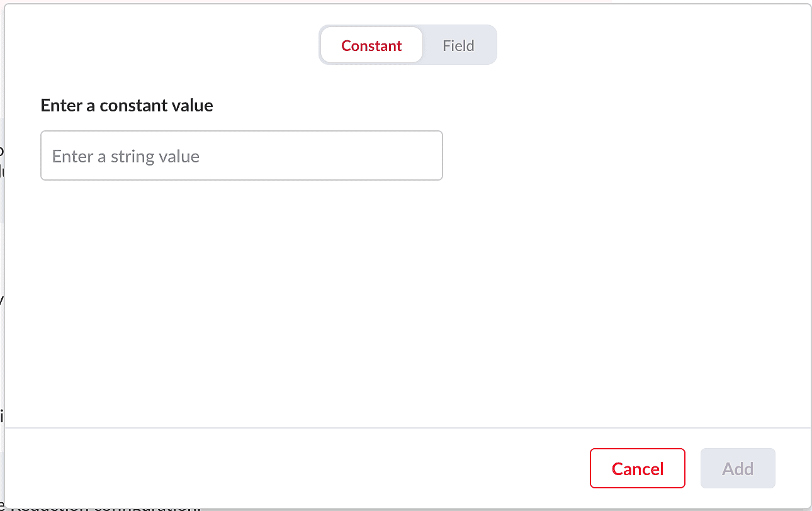Viewport: 812px width, 511px height.
Task: Cancel the dialog
Action: (x=637, y=468)
